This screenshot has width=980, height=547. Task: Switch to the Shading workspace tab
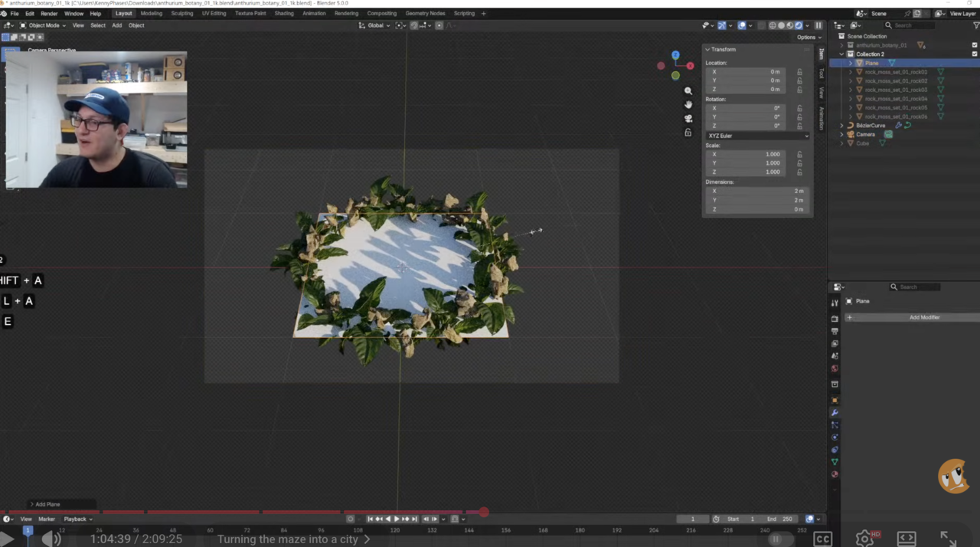[284, 13]
